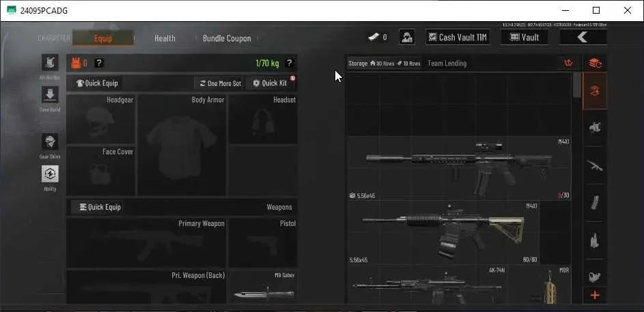
Task: Select the suppressed M4A1 with 0/30 ammo
Action: point(459,168)
